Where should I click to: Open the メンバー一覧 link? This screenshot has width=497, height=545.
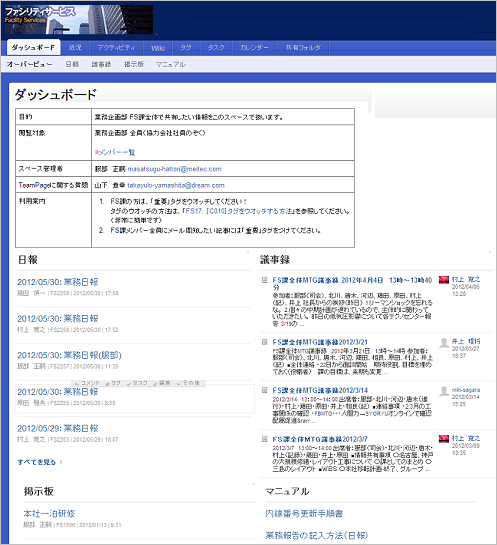click(115, 152)
